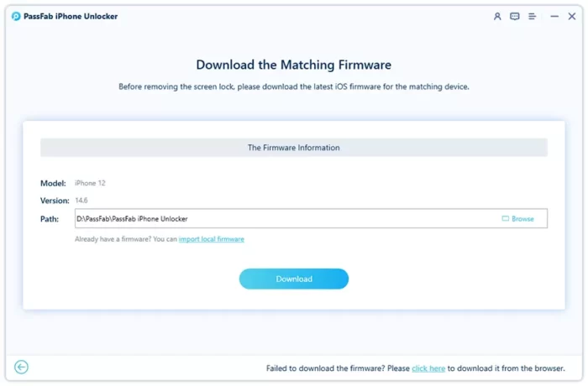Viewport: 588px width, 386px height.
Task: Click the folder icon beside Browse
Action: 505,218
